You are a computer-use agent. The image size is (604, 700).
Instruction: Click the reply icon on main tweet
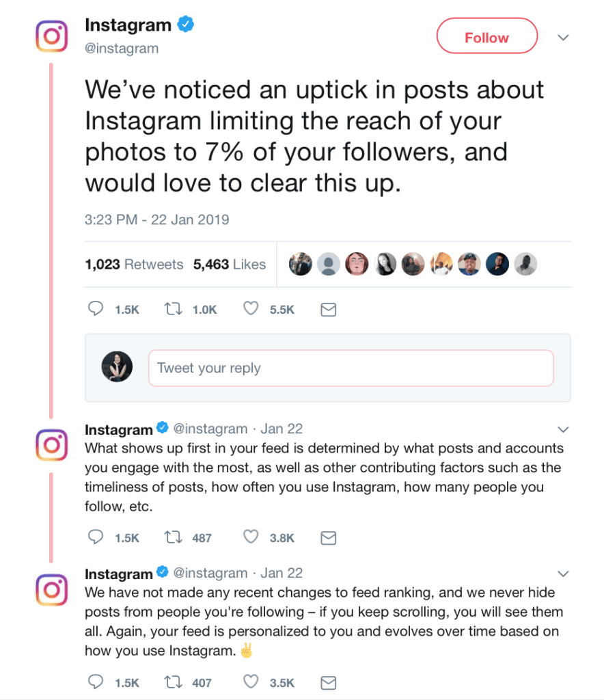[96, 308]
